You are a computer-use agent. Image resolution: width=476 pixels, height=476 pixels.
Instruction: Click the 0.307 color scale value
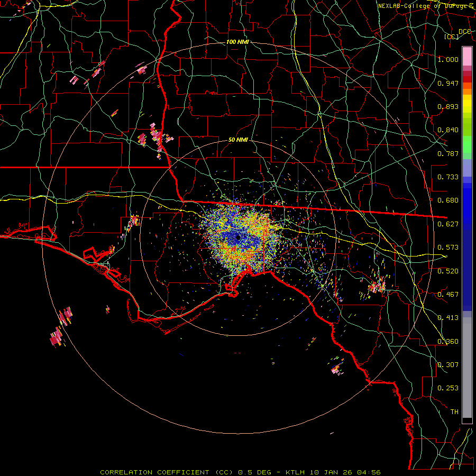(x=448, y=365)
